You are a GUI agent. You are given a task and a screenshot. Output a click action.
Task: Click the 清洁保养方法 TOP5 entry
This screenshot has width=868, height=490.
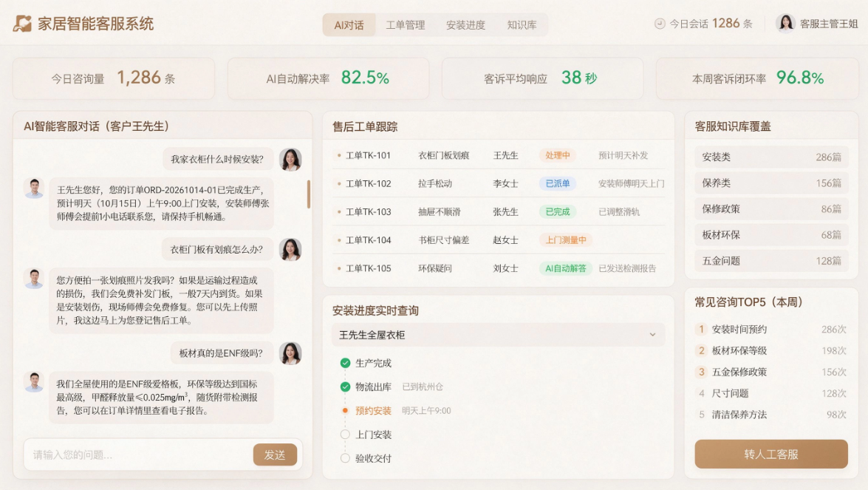click(x=771, y=415)
